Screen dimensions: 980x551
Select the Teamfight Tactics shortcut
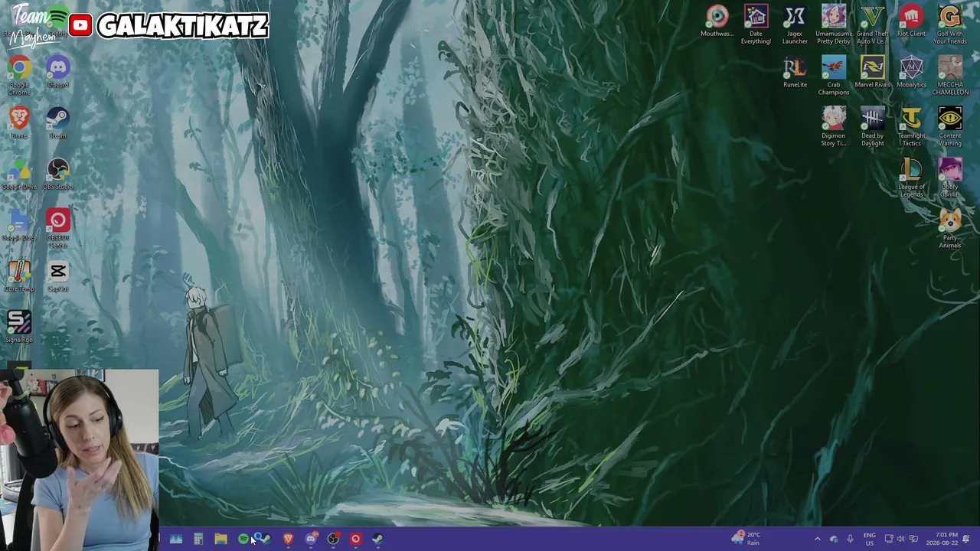[911, 127]
